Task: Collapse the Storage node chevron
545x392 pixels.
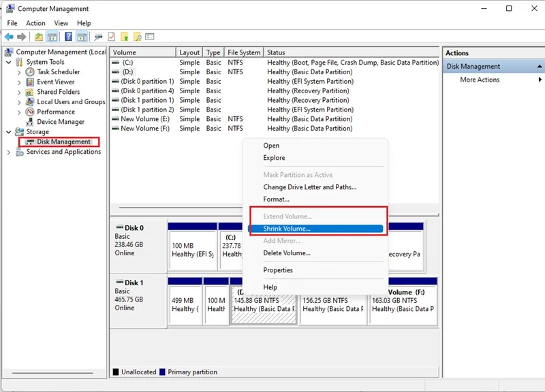Action: tap(9, 132)
